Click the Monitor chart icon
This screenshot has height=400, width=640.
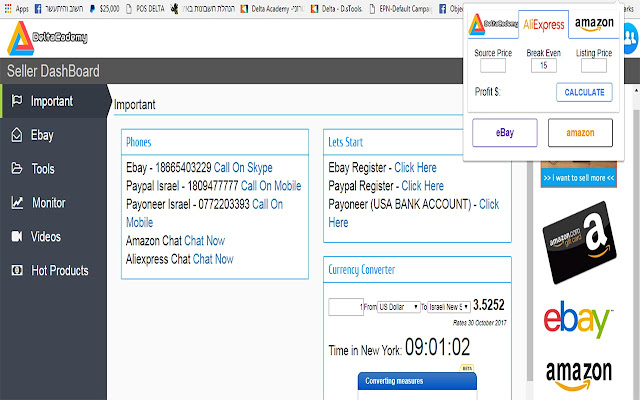[x=17, y=202]
